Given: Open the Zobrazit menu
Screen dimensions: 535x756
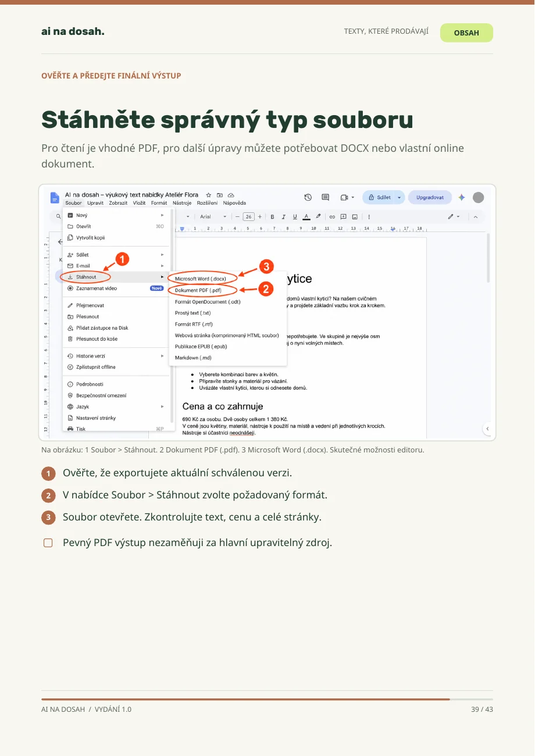Looking at the screenshot, I should [x=118, y=203].
